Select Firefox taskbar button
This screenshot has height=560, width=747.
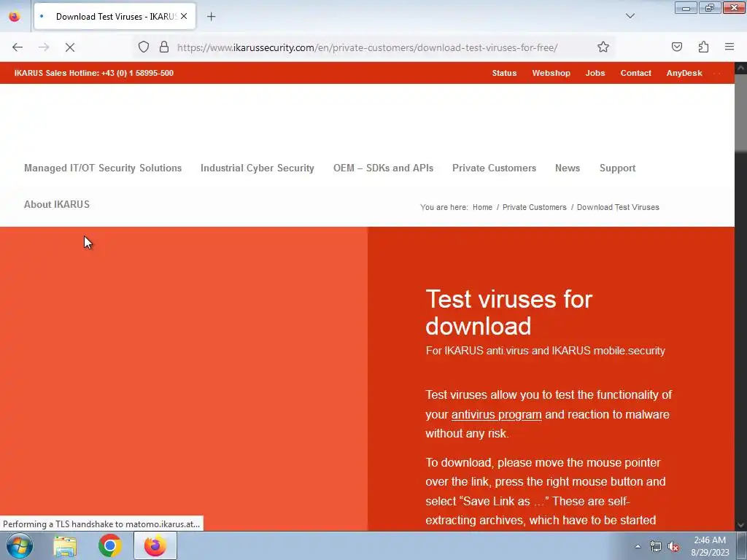pos(155,545)
